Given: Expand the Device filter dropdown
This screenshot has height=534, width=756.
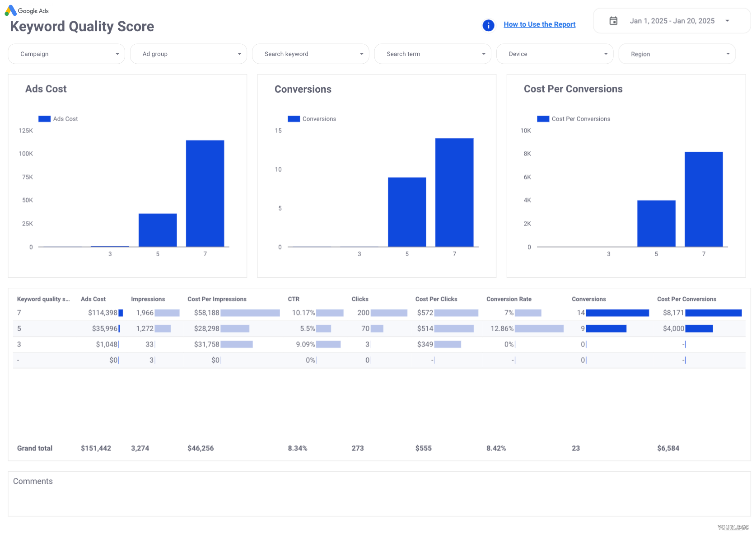Looking at the screenshot, I should point(555,54).
